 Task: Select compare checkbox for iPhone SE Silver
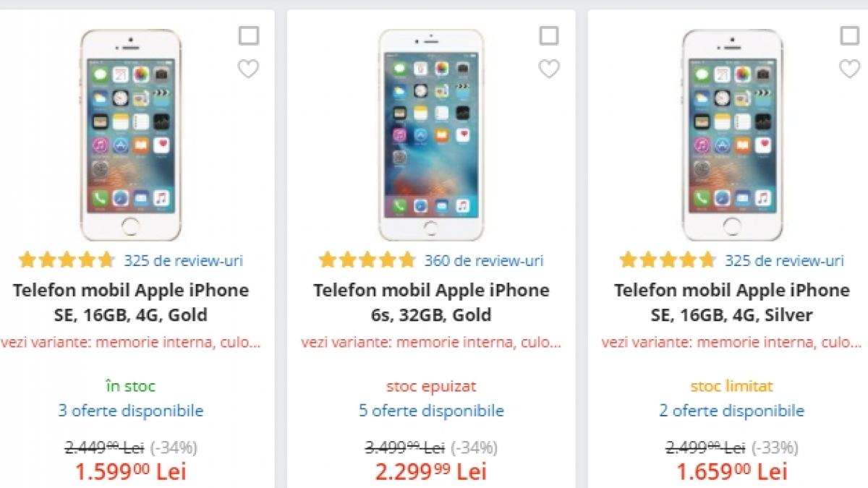click(849, 35)
